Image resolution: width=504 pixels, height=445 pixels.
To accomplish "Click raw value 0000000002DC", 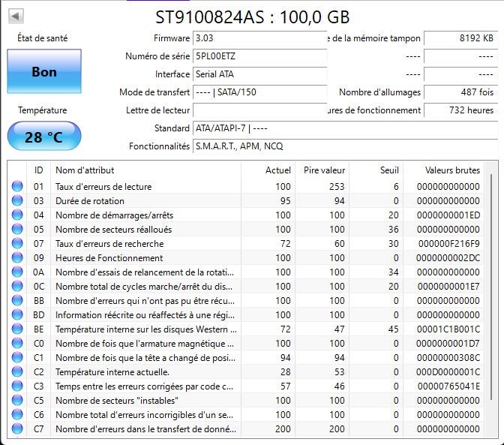I will [x=448, y=258].
